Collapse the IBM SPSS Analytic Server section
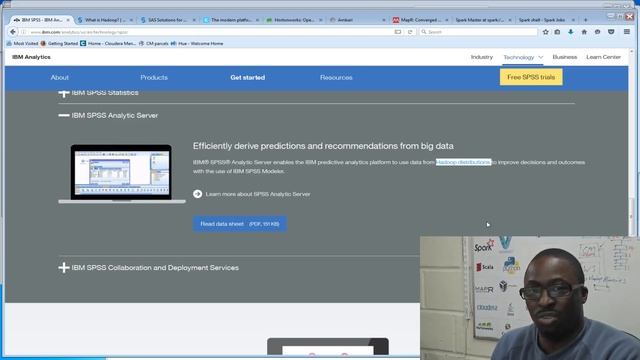640x360 pixels. (64, 116)
